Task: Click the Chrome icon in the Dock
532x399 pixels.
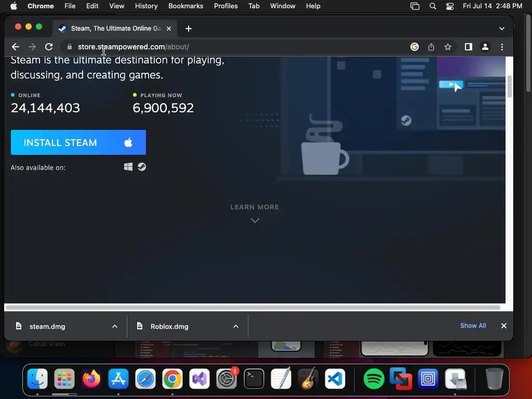Action: 172,379
